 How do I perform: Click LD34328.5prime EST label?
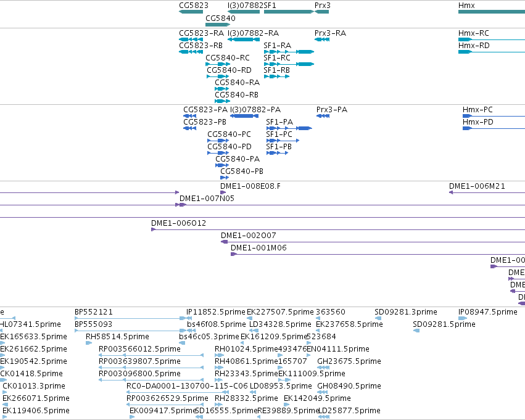[x=280, y=324]
